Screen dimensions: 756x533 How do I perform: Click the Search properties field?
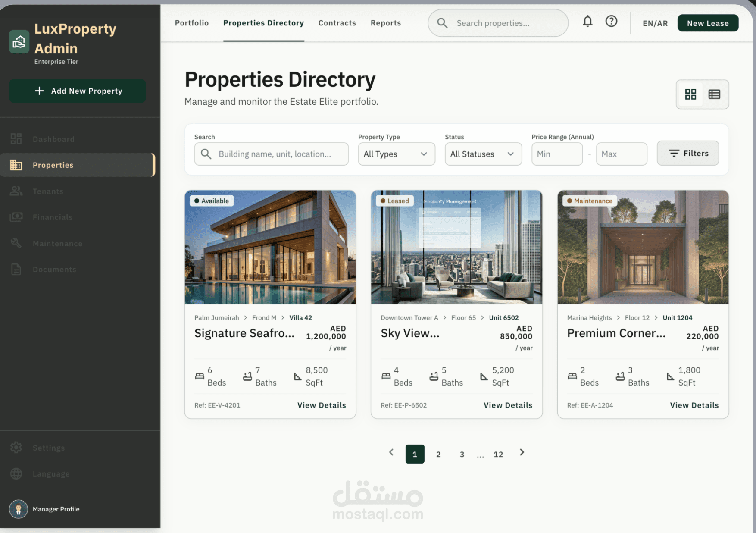pos(498,23)
